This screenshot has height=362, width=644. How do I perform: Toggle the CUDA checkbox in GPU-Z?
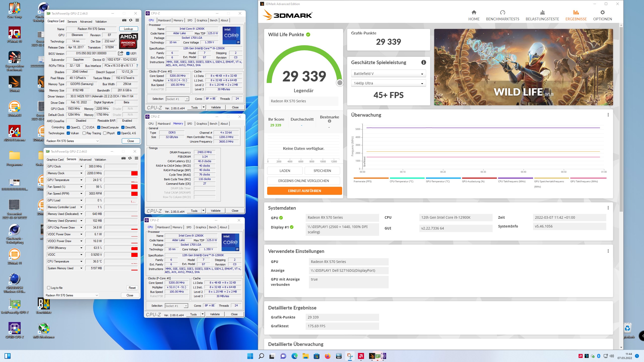[85, 127]
